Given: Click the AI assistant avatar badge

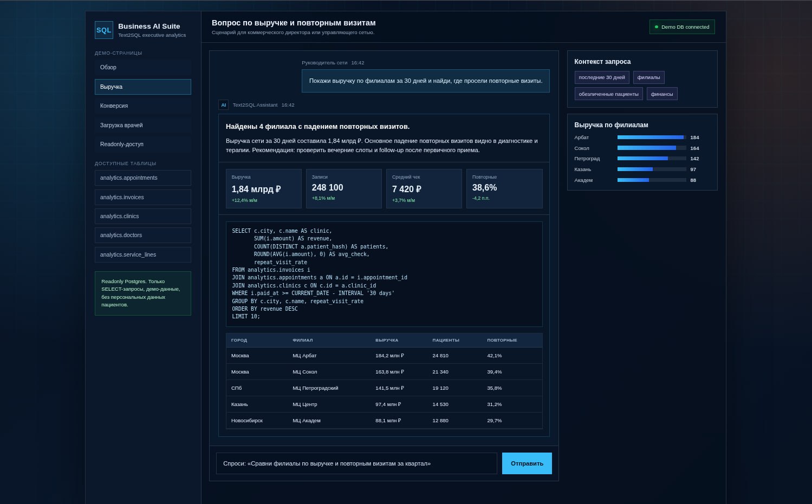Looking at the screenshot, I should pos(223,105).
